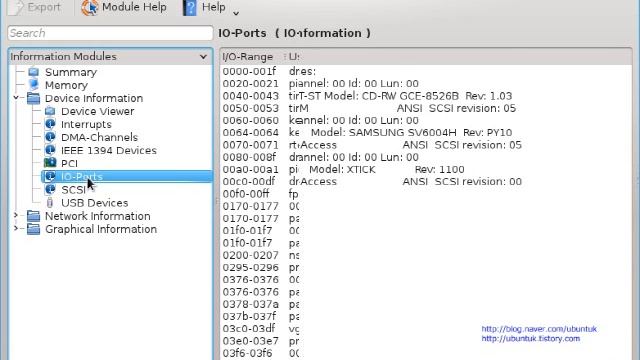Click the Export button
This screenshot has width=640, height=360.
pyautogui.click(x=35, y=7)
